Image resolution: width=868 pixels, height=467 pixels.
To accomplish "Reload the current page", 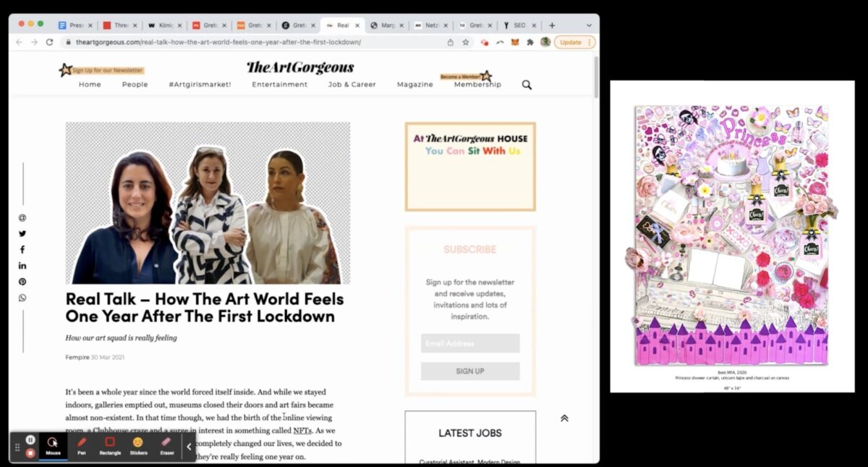I will point(49,42).
